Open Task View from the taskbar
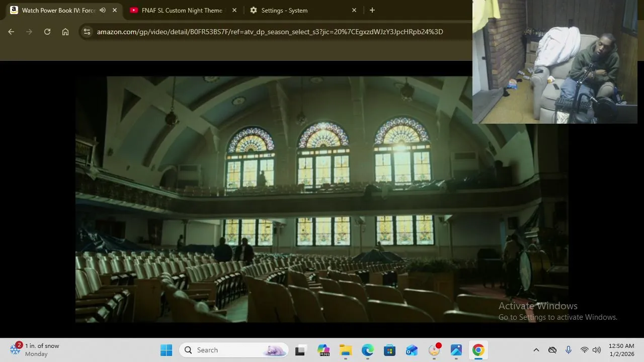The height and width of the screenshot is (362, 644). pyautogui.click(x=300, y=350)
